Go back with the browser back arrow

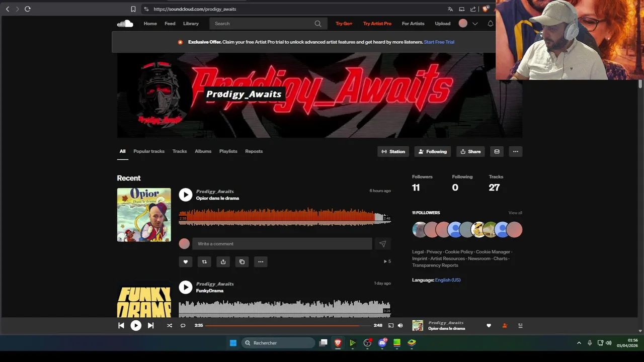(7, 9)
